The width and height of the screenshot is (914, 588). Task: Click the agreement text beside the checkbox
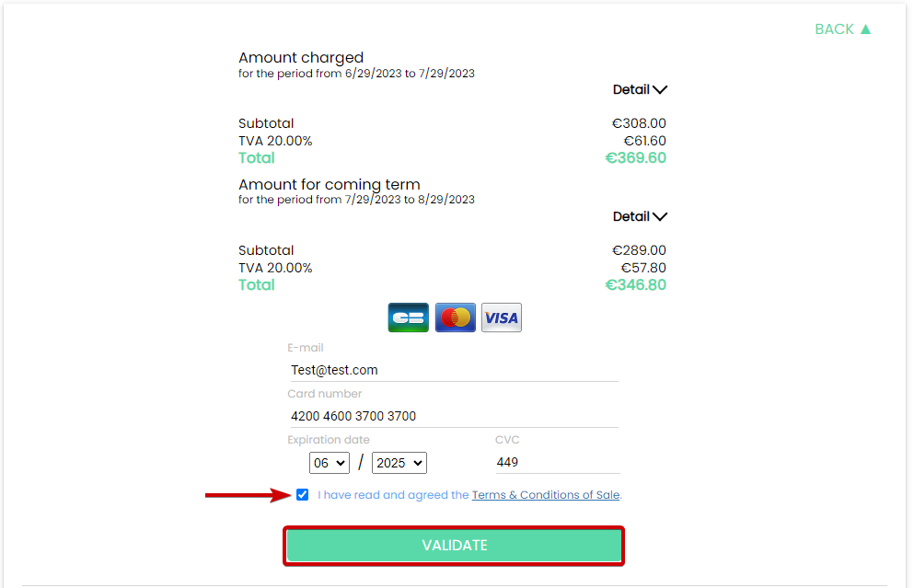(469, 495)
